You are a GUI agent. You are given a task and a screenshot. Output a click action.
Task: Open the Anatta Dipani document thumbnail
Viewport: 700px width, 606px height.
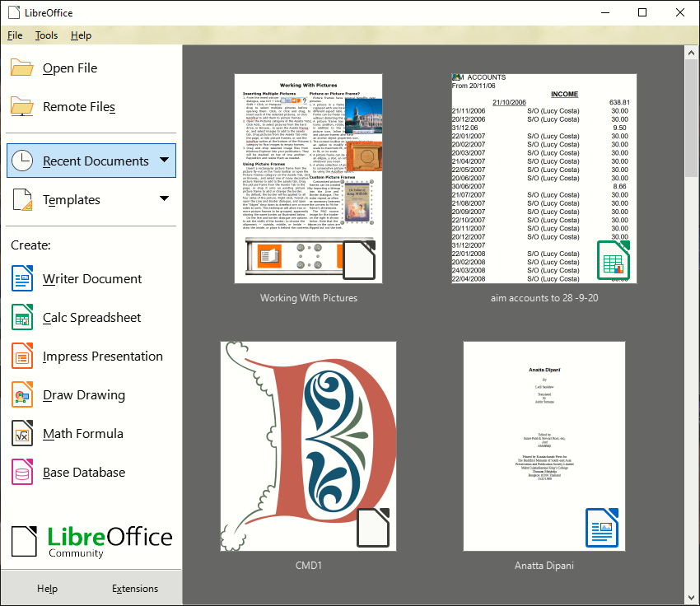point(544,445)
